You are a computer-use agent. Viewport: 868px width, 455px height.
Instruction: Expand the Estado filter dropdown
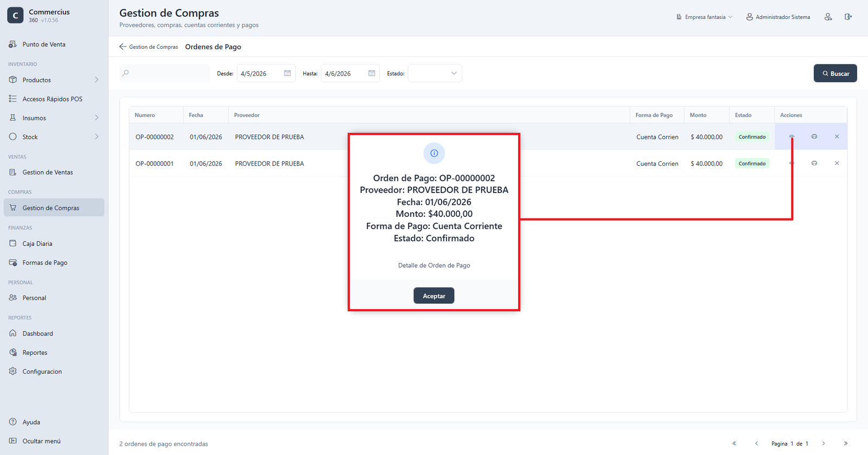tap(435, 73)
